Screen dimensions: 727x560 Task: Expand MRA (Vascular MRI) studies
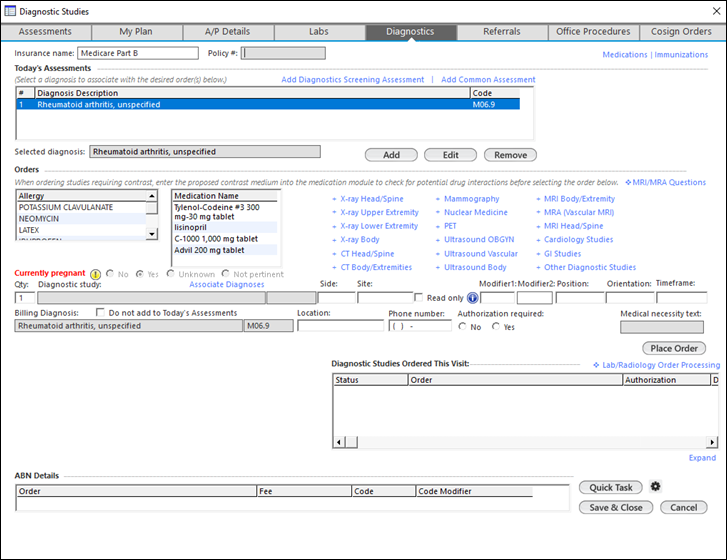click(579, 212)
